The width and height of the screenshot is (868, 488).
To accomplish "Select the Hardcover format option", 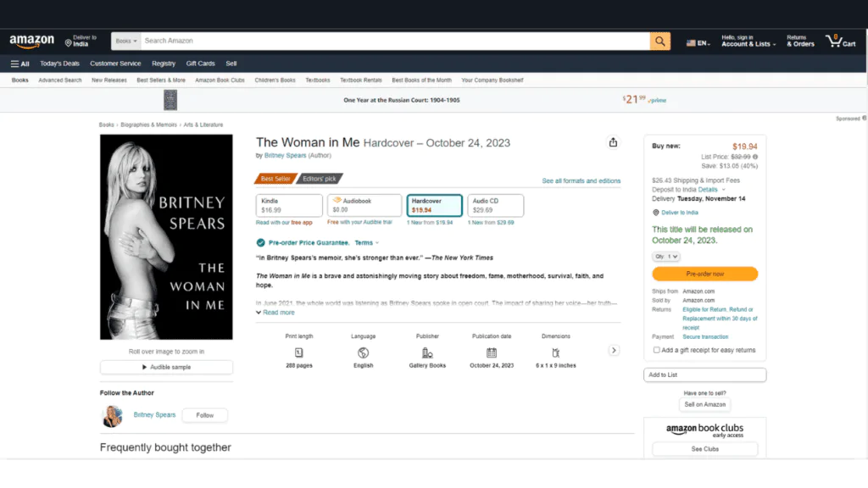I will click(x=435, y=205).
